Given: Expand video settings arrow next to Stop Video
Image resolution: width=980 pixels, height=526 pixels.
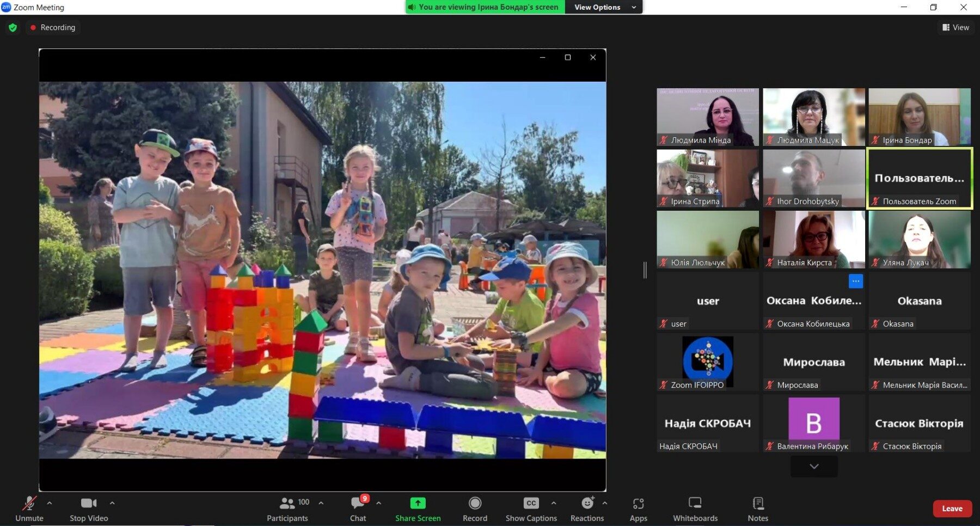Looking at the screenshot, I should [112, 503].
